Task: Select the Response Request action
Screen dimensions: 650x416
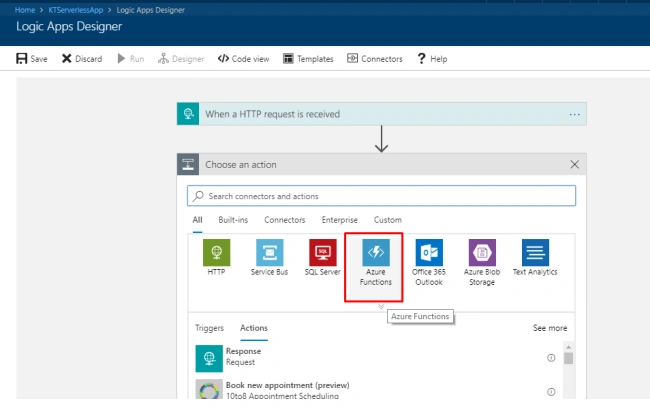Action: [x=376, y=358]
